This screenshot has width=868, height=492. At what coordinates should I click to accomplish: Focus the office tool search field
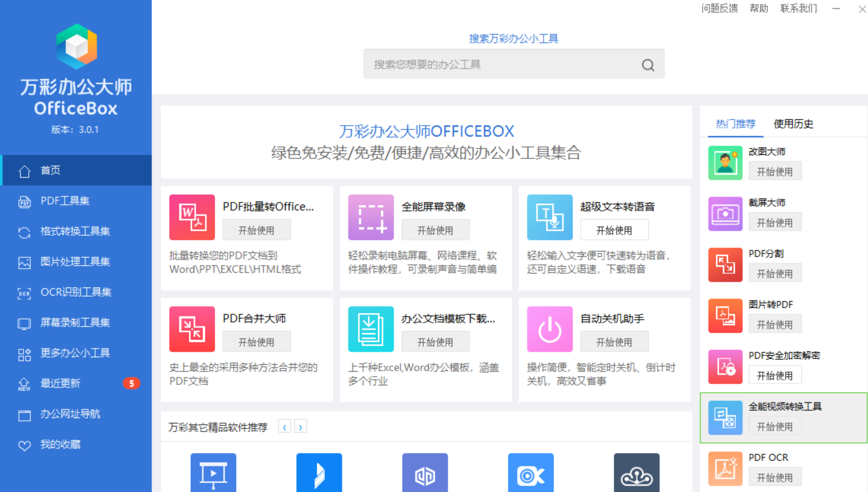coord(514,64)
